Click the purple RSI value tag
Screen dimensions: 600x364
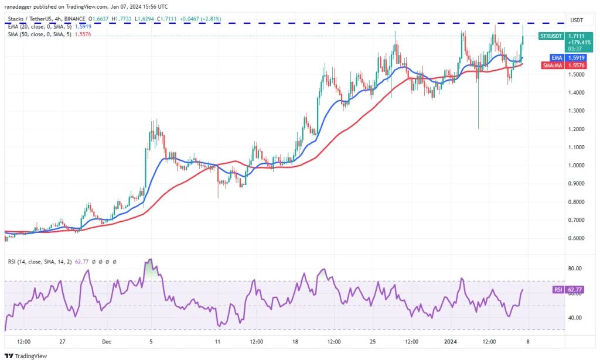click(557, 290)
